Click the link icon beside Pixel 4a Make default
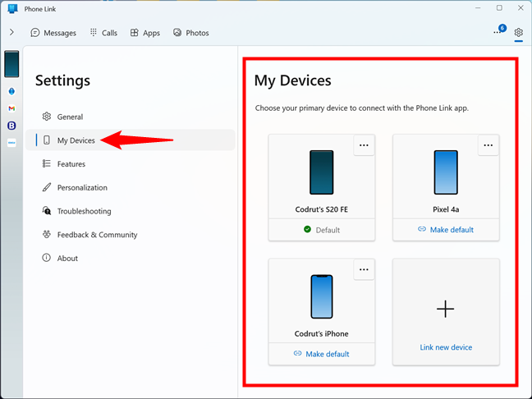The width and height of the screenshot is (532, 399). coord(422,229)
